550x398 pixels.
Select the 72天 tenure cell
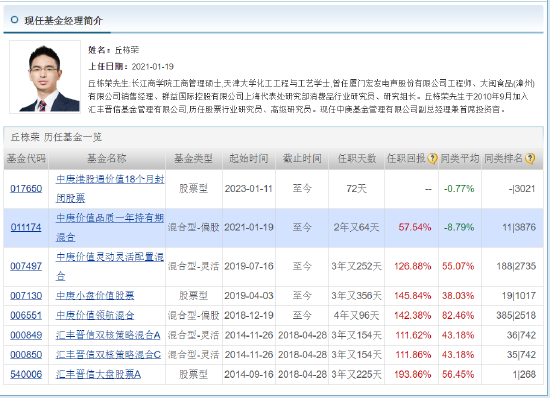pos(356,189)
